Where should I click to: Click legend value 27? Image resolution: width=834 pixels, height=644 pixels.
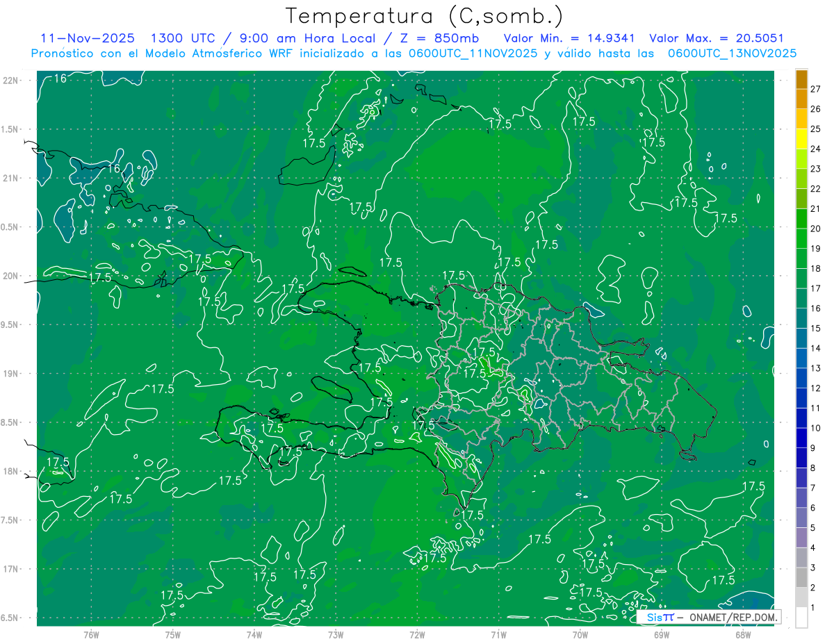point(815,89)
